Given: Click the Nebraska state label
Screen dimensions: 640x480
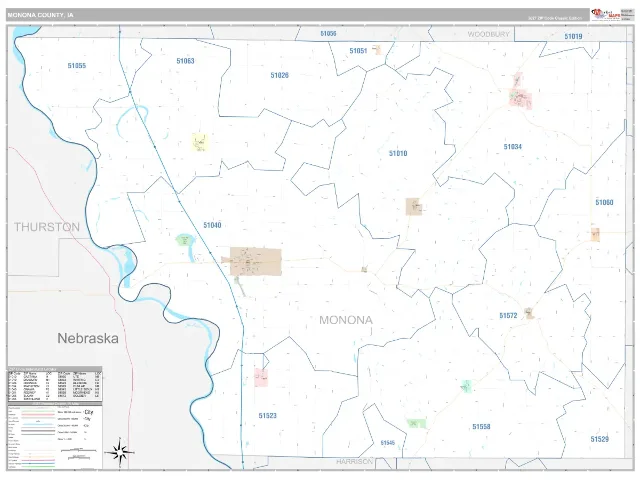Looking at the screenshot, I should coord(88,338).
